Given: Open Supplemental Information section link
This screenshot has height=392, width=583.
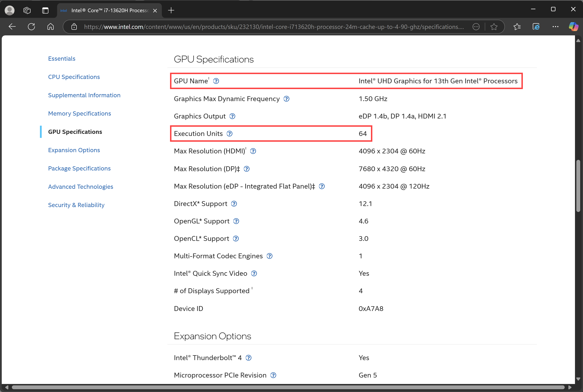Looking at the screenshot, I should point(84,95).
